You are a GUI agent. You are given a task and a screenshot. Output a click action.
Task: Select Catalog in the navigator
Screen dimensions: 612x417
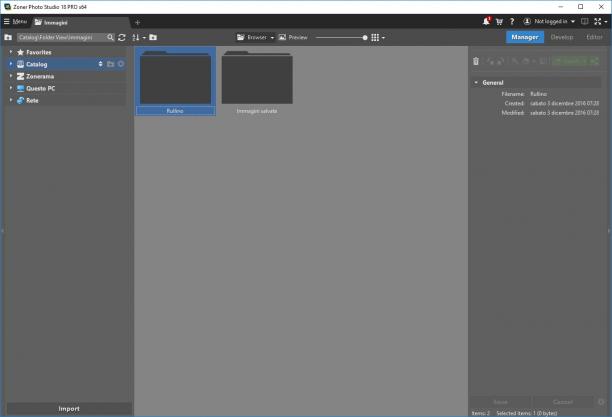tap(37, 64)
